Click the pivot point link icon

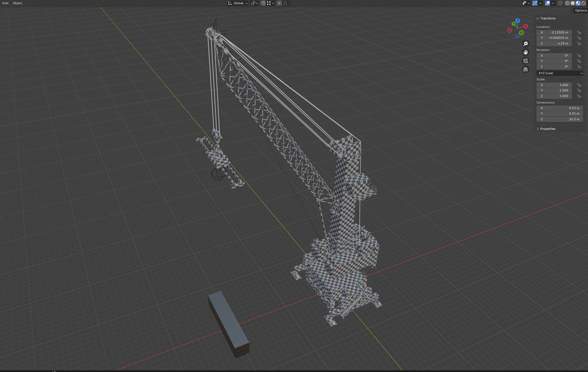(x=253, y=3)
